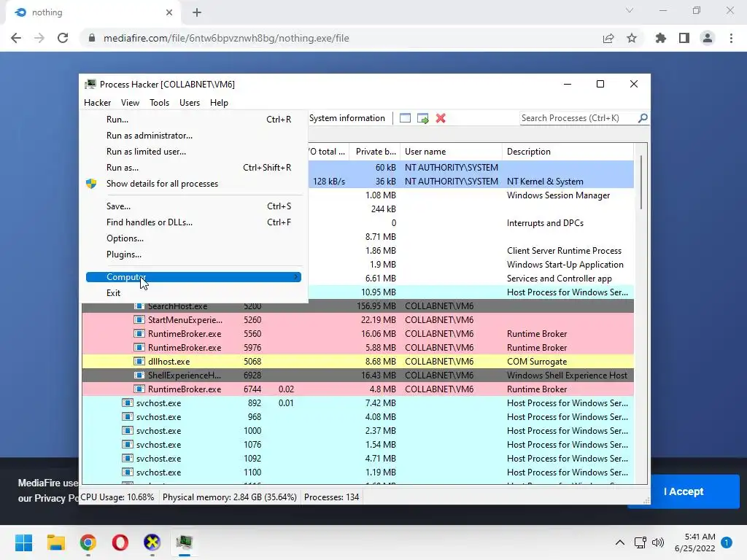Image resolution: width=747 pixels, height=560 pixels.
Task: Click the icon of svchost.exe PID 1100
Action: pos(127,472)
